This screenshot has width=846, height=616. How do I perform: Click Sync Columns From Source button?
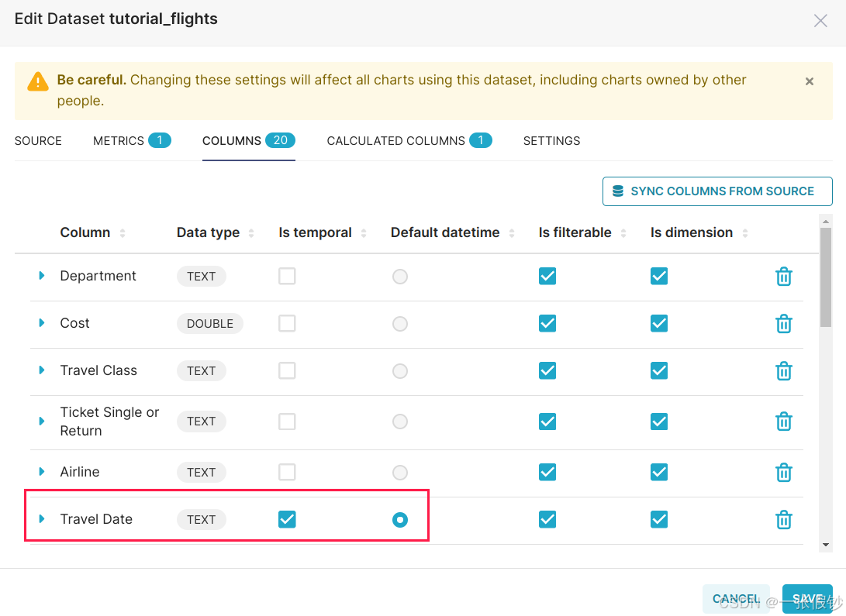coord(717,191)
